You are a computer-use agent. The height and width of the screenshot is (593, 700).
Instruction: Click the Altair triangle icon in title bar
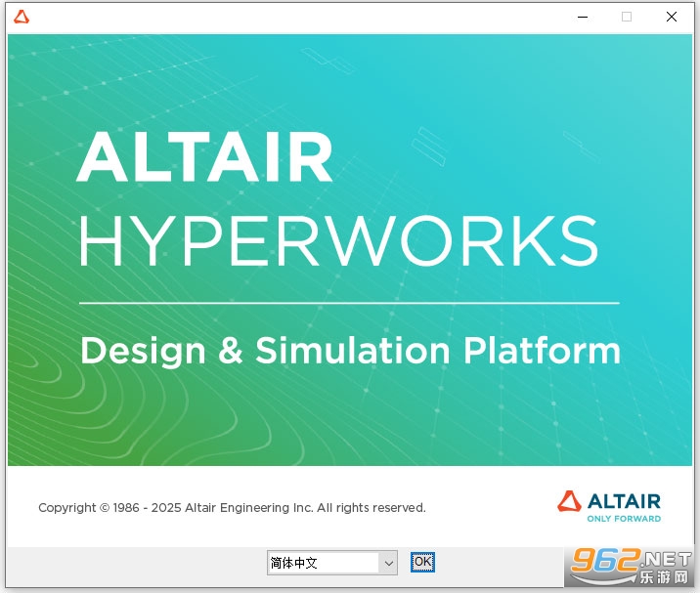coord(21,17)
